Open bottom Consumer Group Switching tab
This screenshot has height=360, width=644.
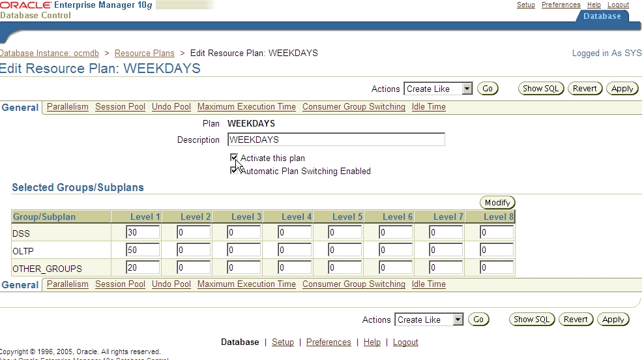tap(354, 284)
